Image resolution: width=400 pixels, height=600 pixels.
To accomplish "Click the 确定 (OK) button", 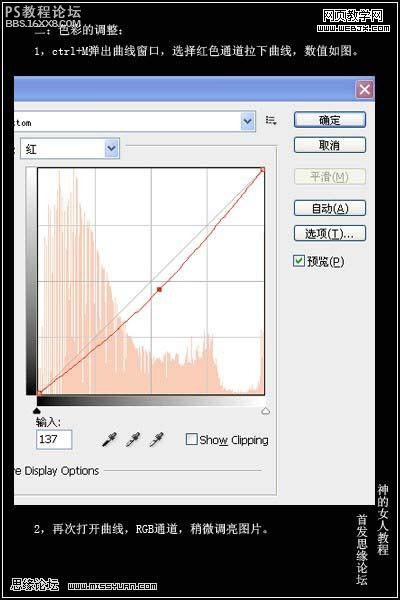I will [330, 120].
